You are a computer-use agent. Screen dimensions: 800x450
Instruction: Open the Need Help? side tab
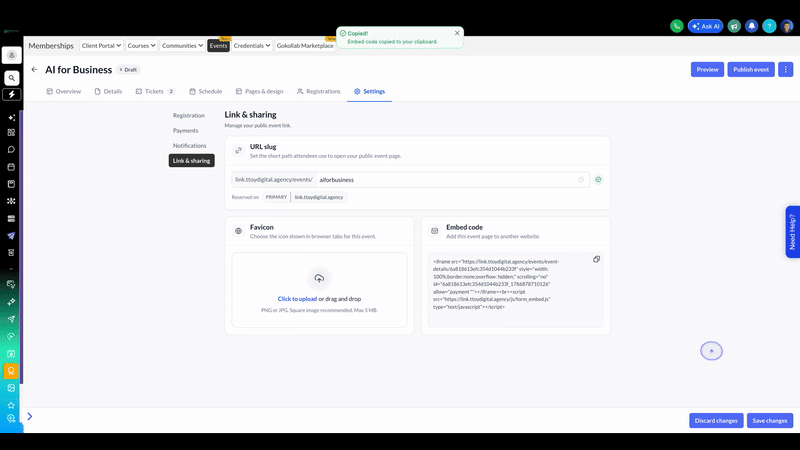[792, 232]
